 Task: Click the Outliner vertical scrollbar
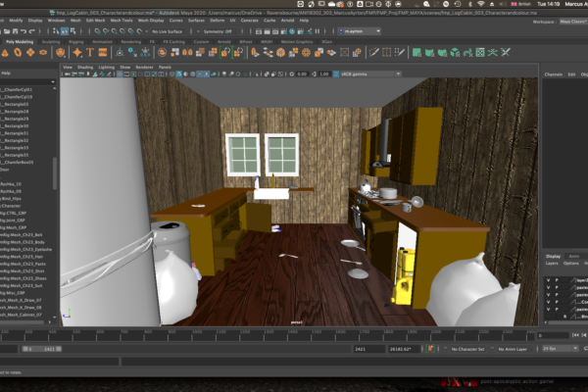55,173
